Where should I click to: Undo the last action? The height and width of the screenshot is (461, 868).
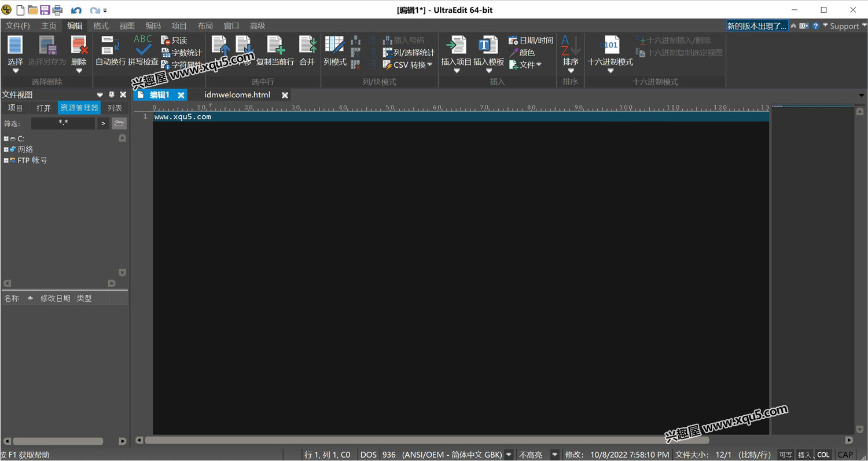(x=76, y=10)
